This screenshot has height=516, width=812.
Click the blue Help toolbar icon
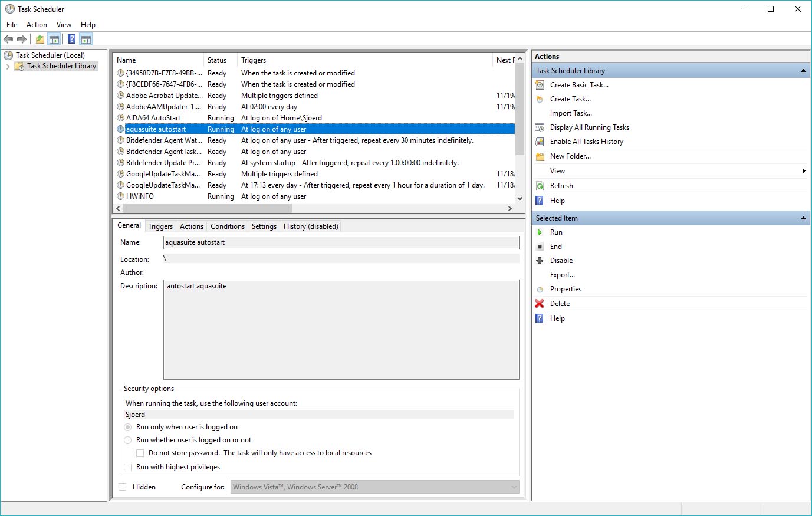pyautogui.click(x=71, y=40)
